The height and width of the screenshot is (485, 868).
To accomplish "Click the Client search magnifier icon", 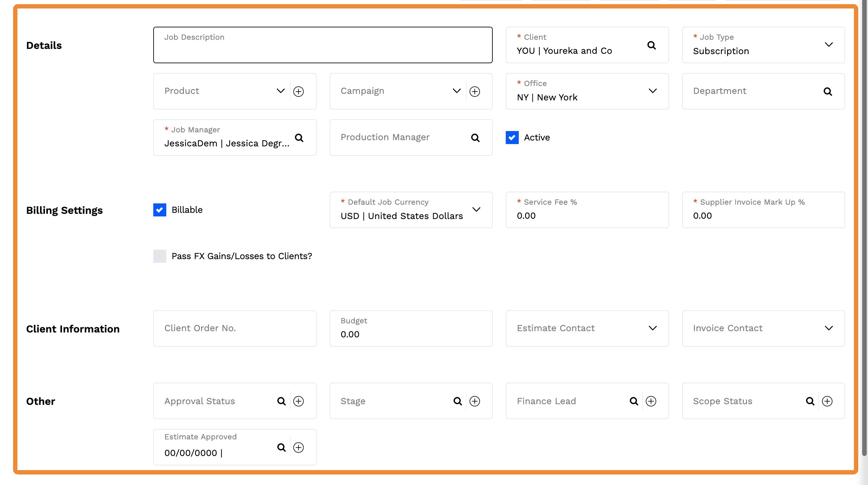I will pos(651,45).
